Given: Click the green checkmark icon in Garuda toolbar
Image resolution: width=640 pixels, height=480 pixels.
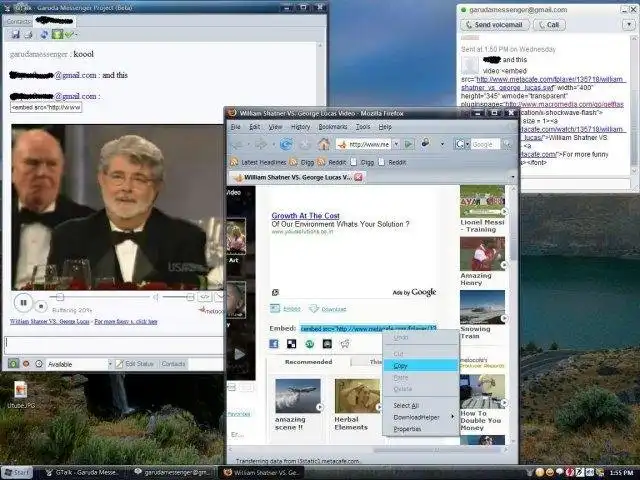Looking at the screenshot, I should pos(69,35).
